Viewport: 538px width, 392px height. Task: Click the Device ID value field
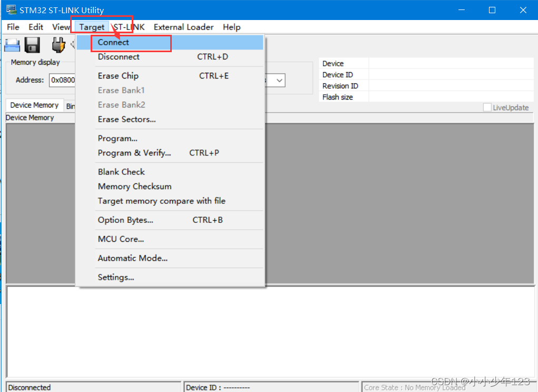(x=451, y=75)
